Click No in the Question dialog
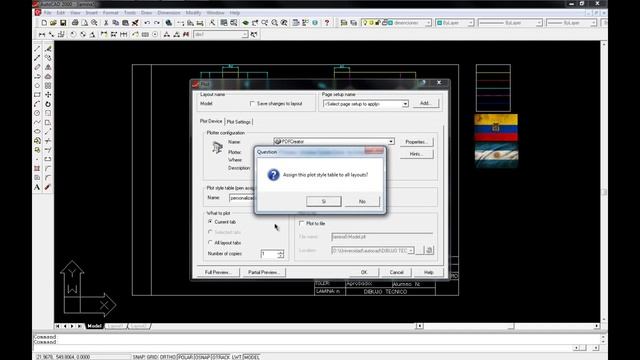640x360 pixels. point(362,201)
